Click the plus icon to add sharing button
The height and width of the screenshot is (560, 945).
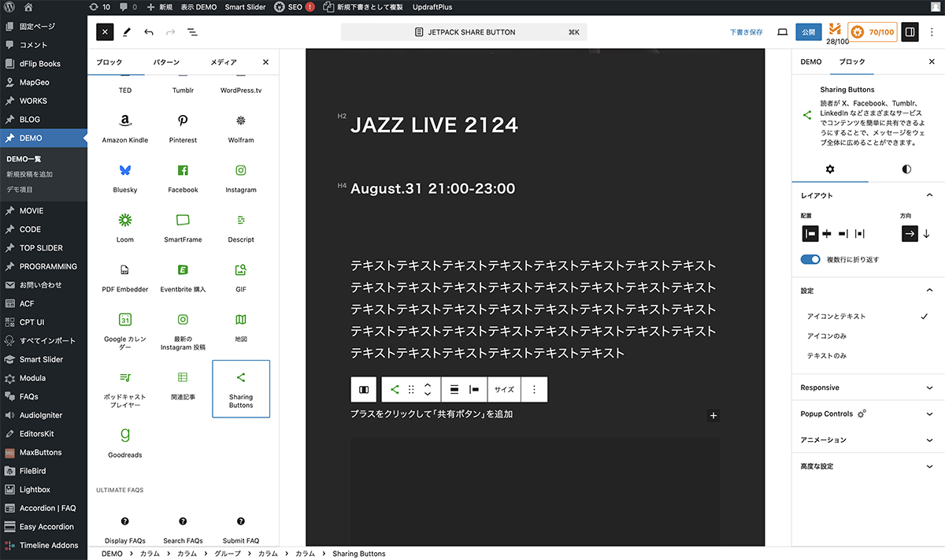713,416
